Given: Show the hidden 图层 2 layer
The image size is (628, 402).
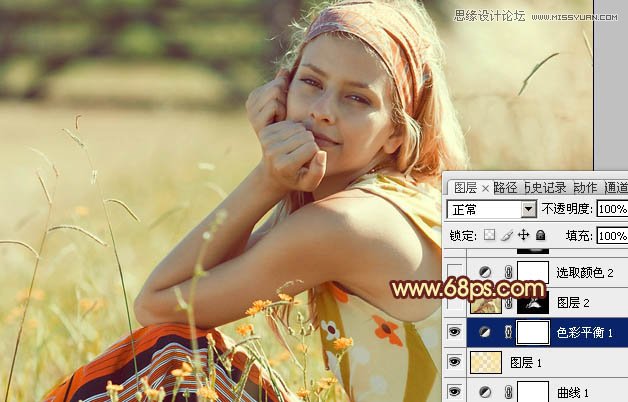Looking at the screenshot, I should point(455,303).
